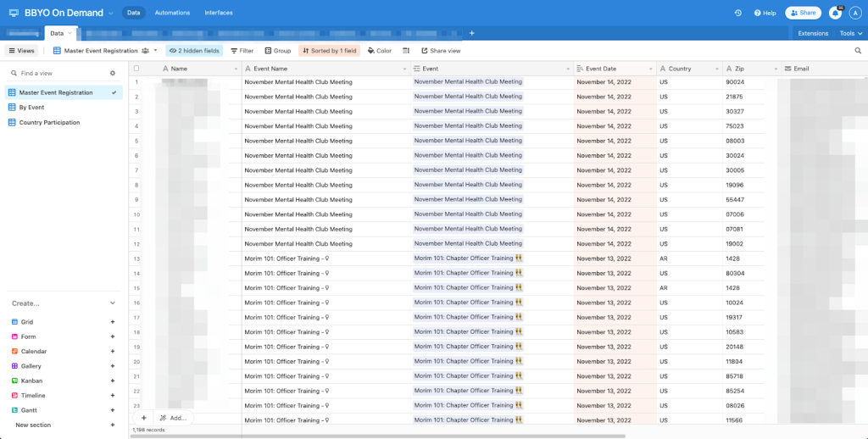Image resolution: width=868 pixels, height=439 pixels.
Task: Select the By Event view
Action: [31, 108]
